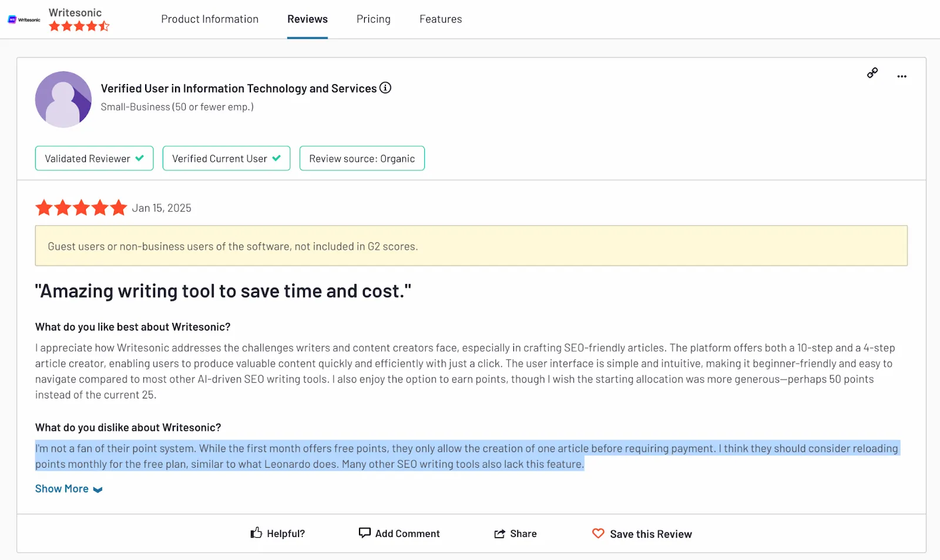Click the review date Jan 15, 2025
The width and height of the screenshot is (940, 560).
click(162, 208)
